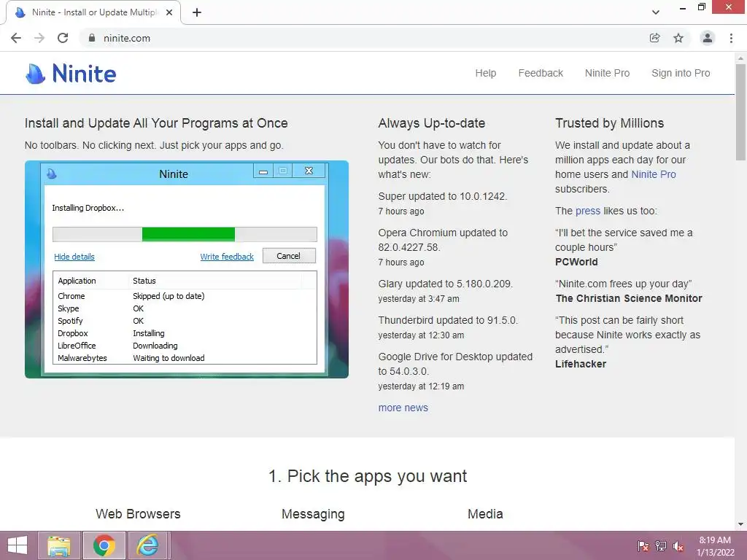The height and width of the screenshot is (560, 747).
Task: Open File Explorer from taskbar
Action: (x=59, y=545)
